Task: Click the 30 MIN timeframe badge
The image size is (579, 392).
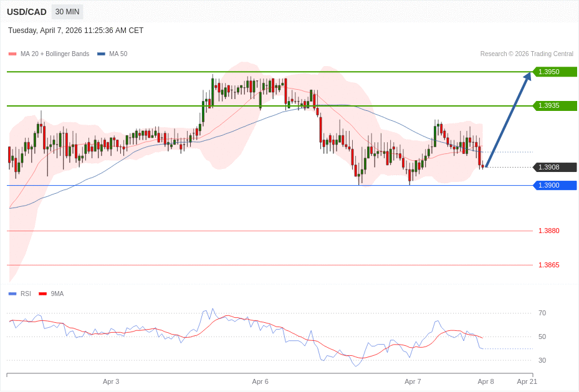Action: click(x=67, y=12)
